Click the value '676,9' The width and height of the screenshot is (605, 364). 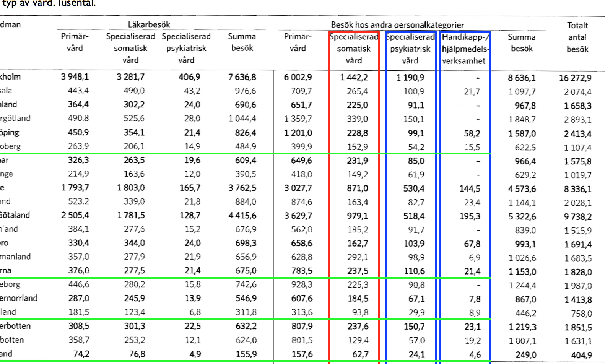(x=246, y=229)
